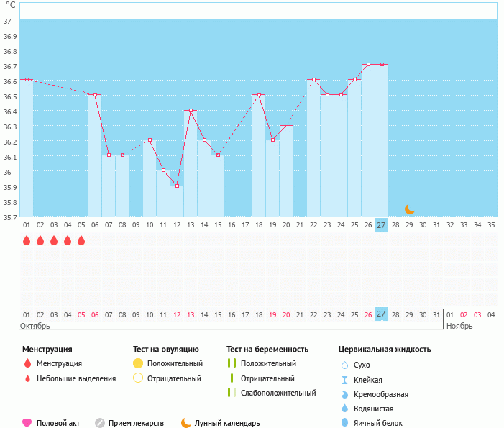
Task: Click the 36.7 temperature point on day 26
Action: [x=368, y=64]
